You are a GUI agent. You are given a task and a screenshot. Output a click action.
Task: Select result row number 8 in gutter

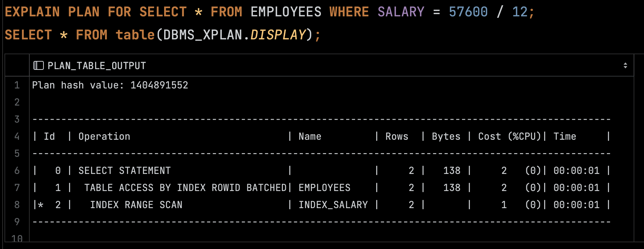click(x=17, y=205)
